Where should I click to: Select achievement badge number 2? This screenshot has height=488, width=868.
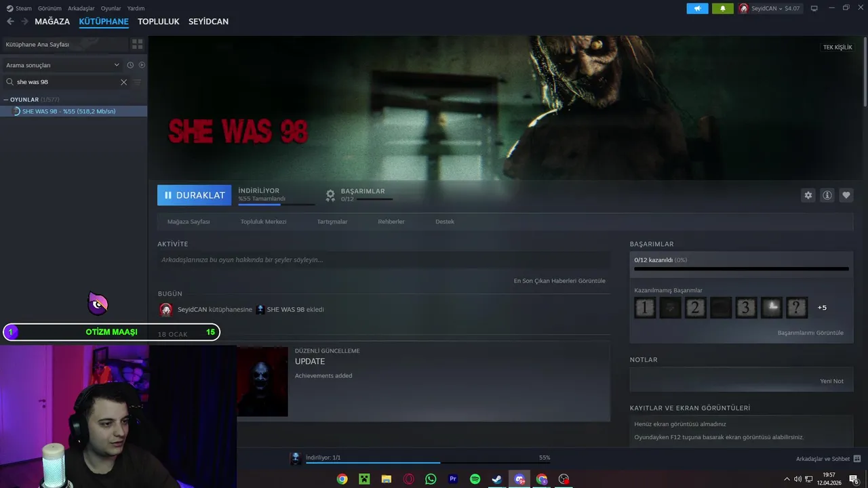[x=696, y=308]
